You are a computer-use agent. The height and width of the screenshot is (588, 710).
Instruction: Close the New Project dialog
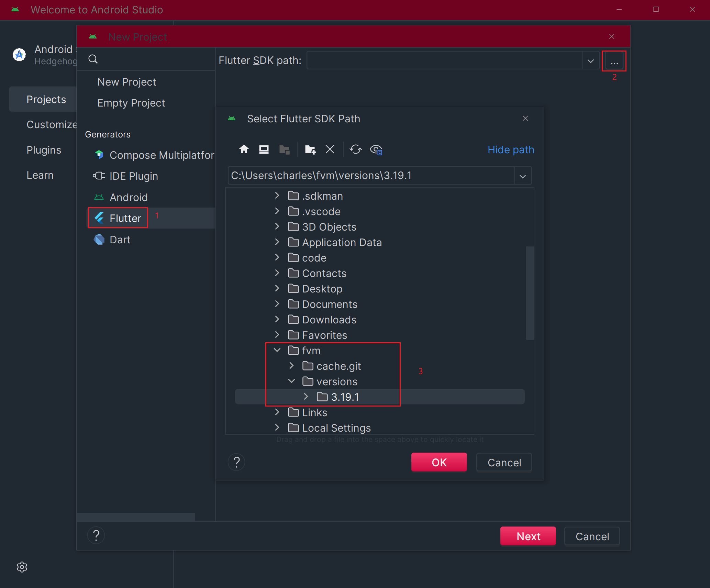coord(612,36)
